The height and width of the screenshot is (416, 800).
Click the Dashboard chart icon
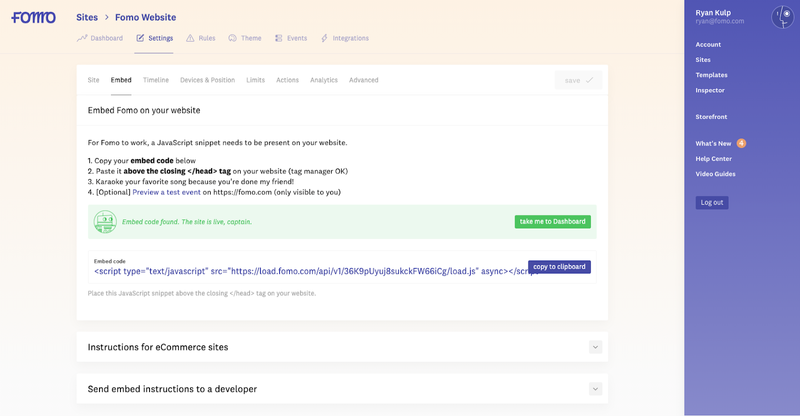[82, 38]
